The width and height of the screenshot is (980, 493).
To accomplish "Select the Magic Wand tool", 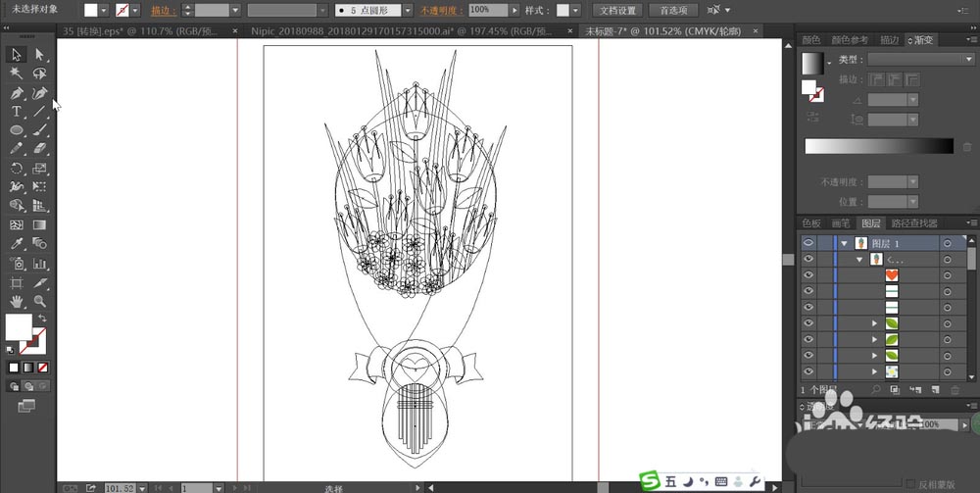I will pyautogui.click(x=17, y=74).
